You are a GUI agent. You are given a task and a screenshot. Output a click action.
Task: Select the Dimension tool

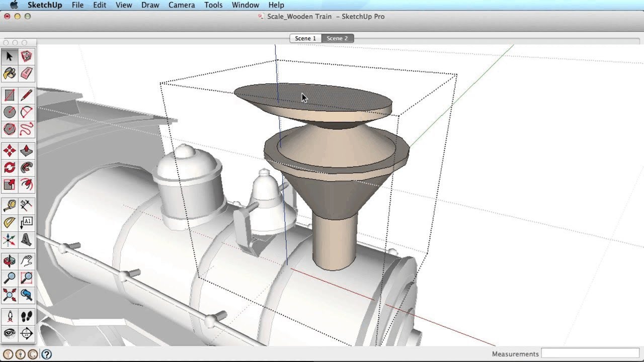(x=27, y=206)
